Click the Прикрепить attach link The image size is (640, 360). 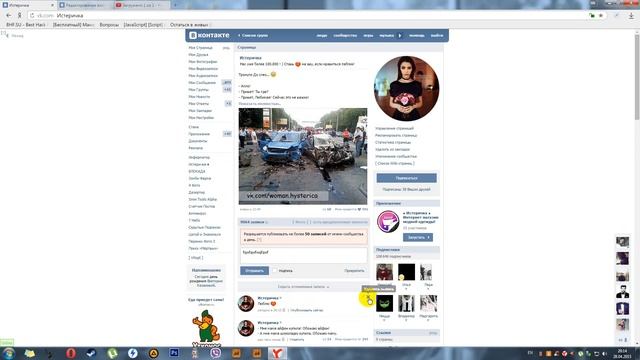[354, 271]
